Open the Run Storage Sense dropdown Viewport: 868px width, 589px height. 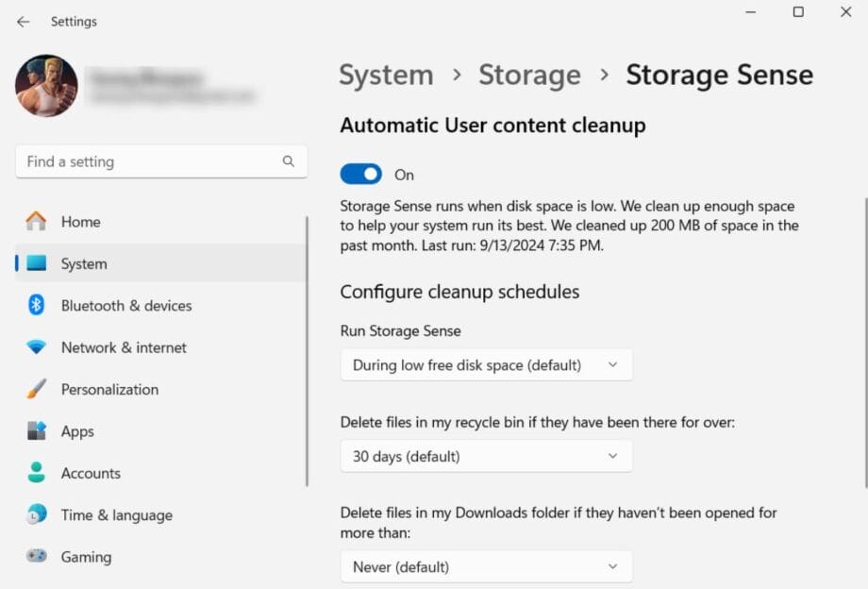click(486, 364)
